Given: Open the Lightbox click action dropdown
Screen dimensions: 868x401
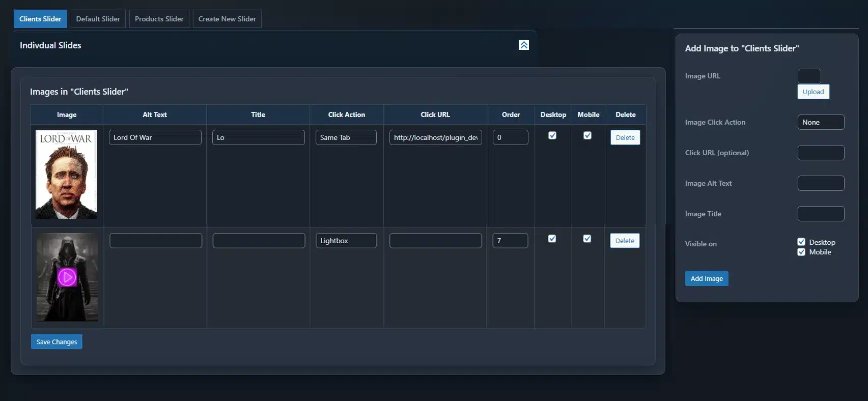Looking at the screenshot, I should pos(346,241).
